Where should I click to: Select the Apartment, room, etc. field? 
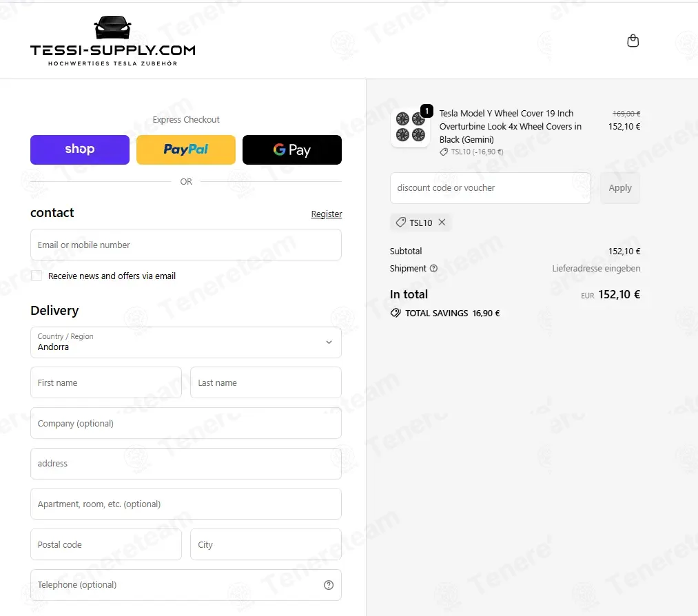(x=185, y=504)
